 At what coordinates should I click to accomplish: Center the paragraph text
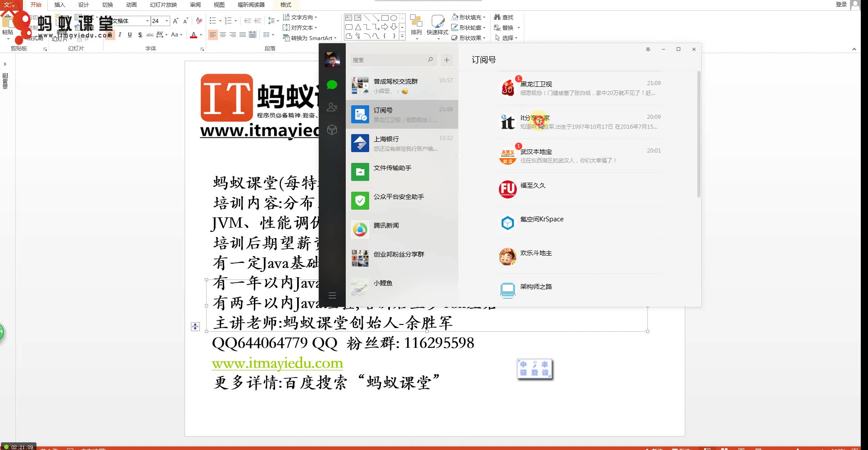(x=223, y=35)
